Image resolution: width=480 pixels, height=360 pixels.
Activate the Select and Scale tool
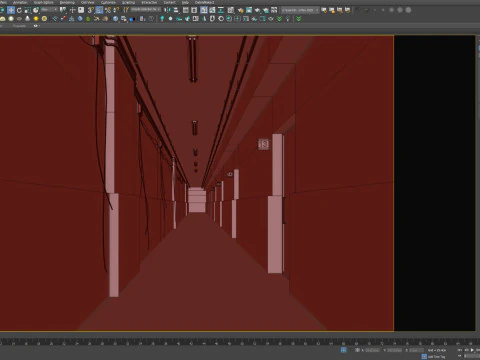pos(28,10)
